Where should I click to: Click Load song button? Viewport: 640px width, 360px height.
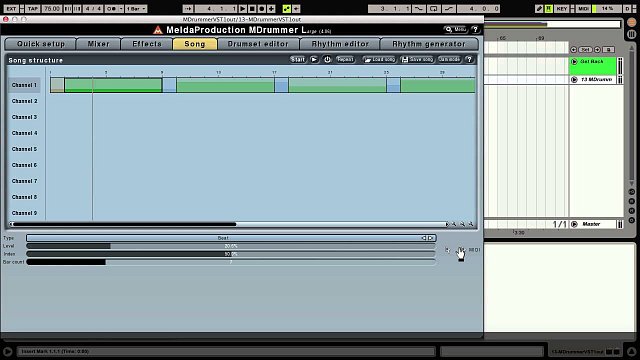coord(380,60)
